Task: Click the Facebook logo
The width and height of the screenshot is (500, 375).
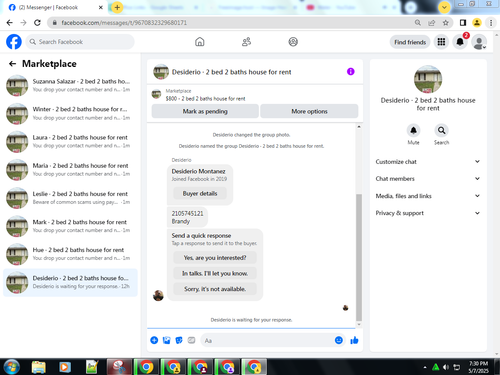Action: pyautogui.click(x=14, y=42)
